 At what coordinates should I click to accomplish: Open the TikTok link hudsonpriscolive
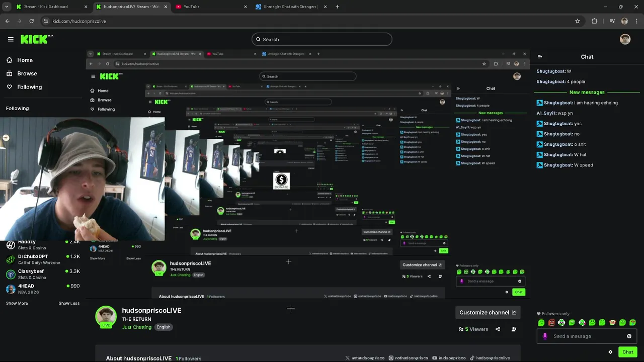click(490, 358)
